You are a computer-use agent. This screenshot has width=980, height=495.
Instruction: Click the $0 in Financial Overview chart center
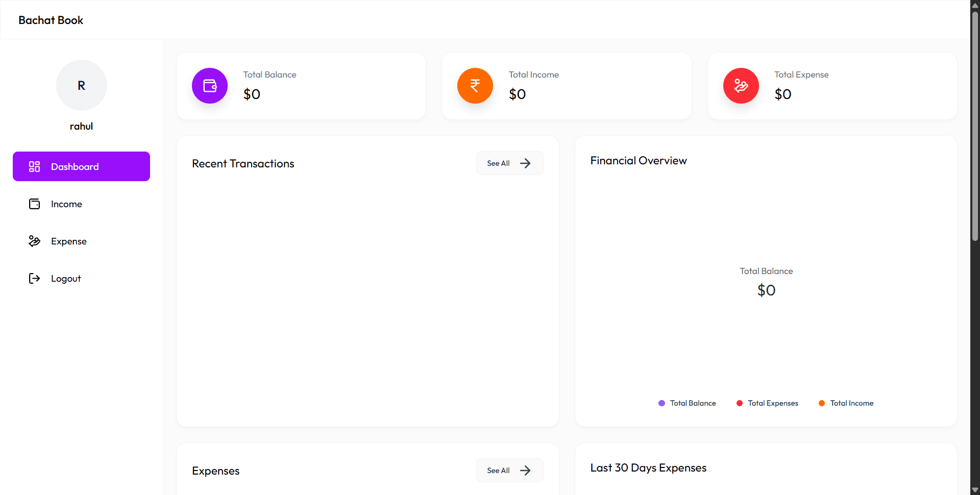click(766, 290)
